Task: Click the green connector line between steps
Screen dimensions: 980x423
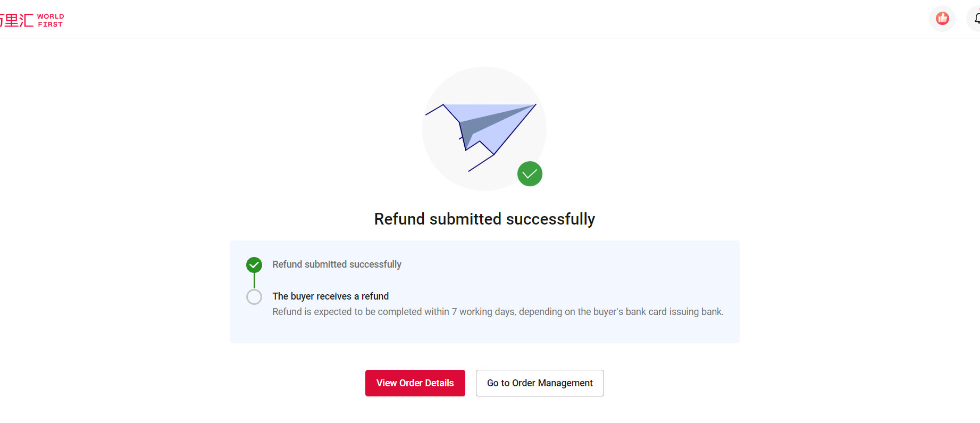Action: coord(254,280)
